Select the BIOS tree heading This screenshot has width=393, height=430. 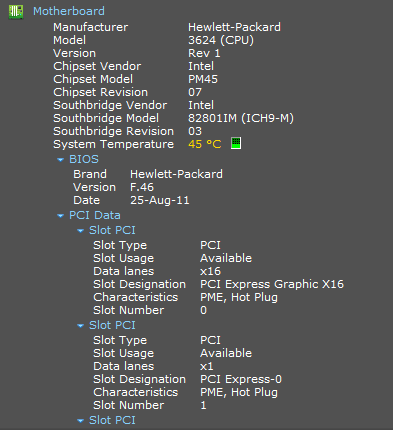tap(84, 159)
